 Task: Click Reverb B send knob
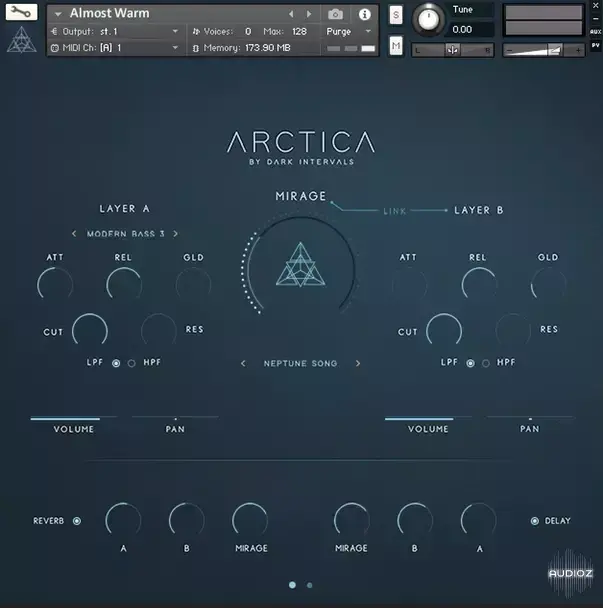(187, 520)
